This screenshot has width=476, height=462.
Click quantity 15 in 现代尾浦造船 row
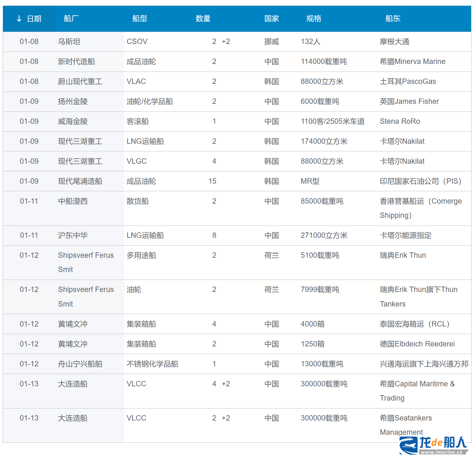point(212,181)
